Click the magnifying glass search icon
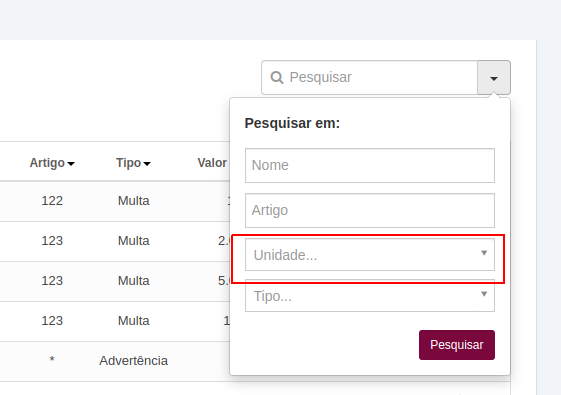561x395 pixels. 277,77
